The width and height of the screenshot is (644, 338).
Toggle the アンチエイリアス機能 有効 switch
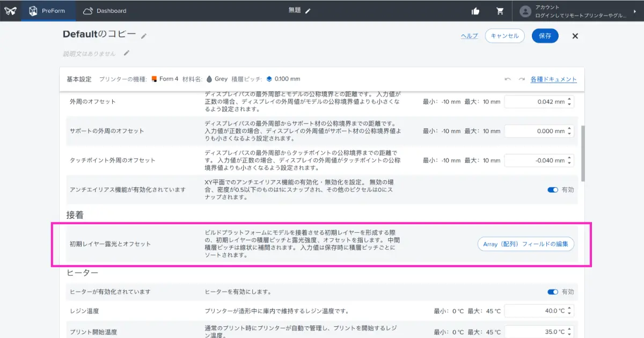tap(553, 189)
